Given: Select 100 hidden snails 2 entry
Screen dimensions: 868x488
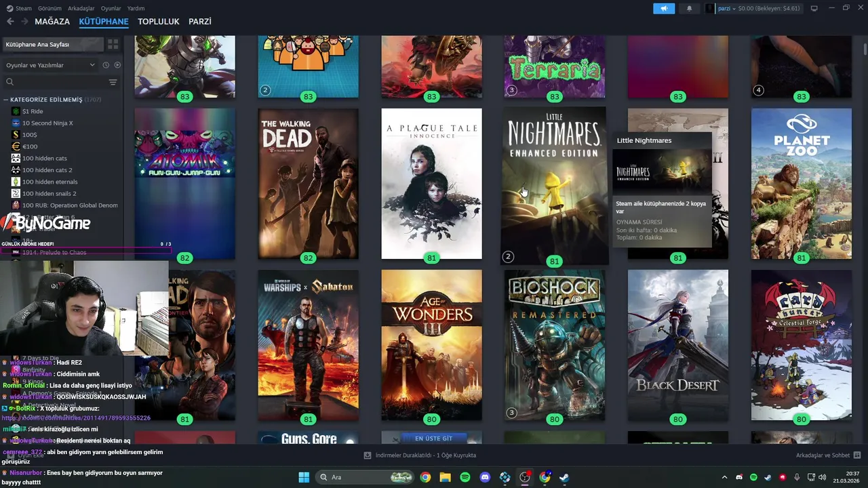Looking at the screenshot, I should point(61,193).
